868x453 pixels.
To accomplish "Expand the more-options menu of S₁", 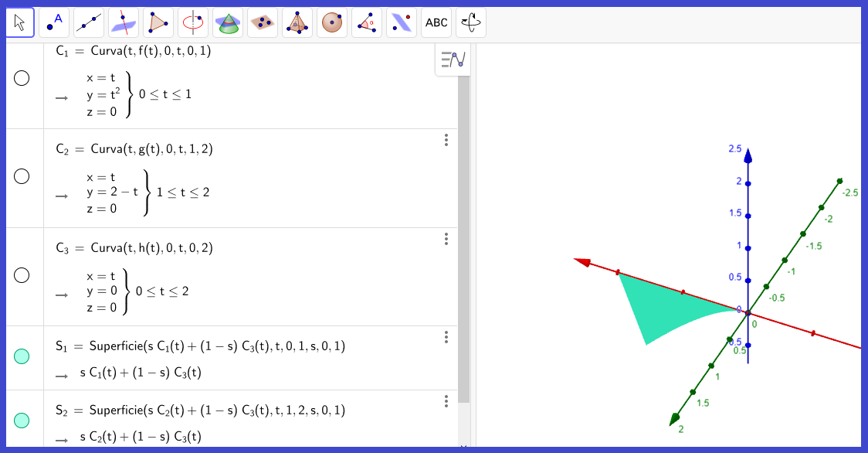I will click(x=446, y=337).
